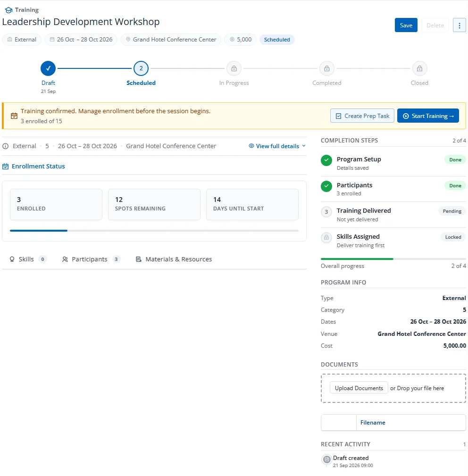The width and height of the screenshot is (468, 476).
Task: Click Upload Documents button
Action: click(359, 388)
